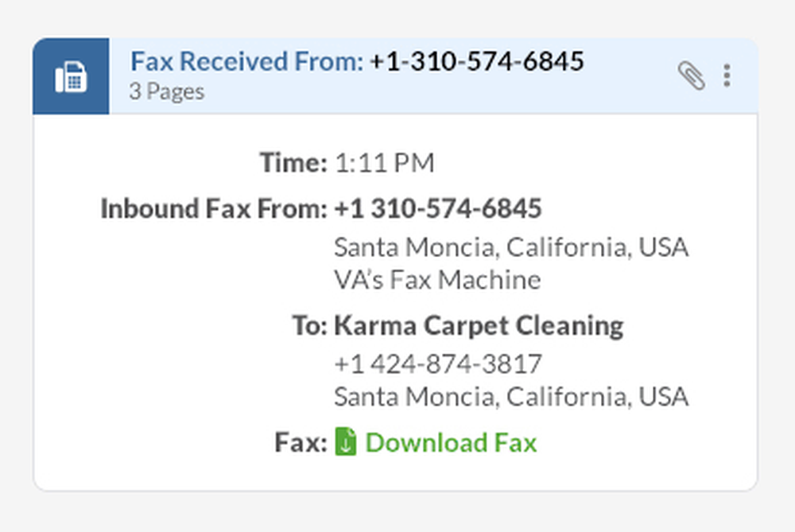The width and height of the screenshot is (795, 532).
Task: Click the Download Fax link
Action: pos(451,442)
